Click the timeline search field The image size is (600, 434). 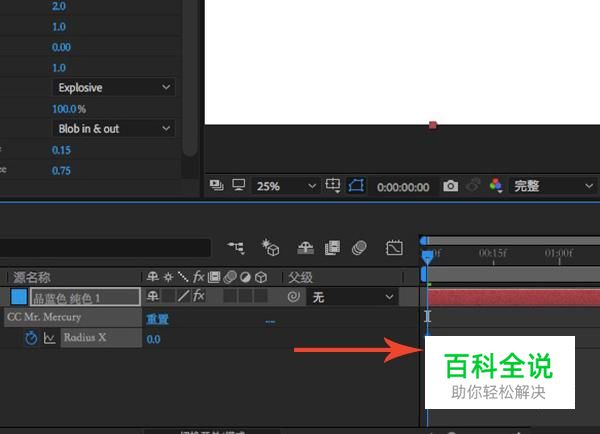click(105, 248)
